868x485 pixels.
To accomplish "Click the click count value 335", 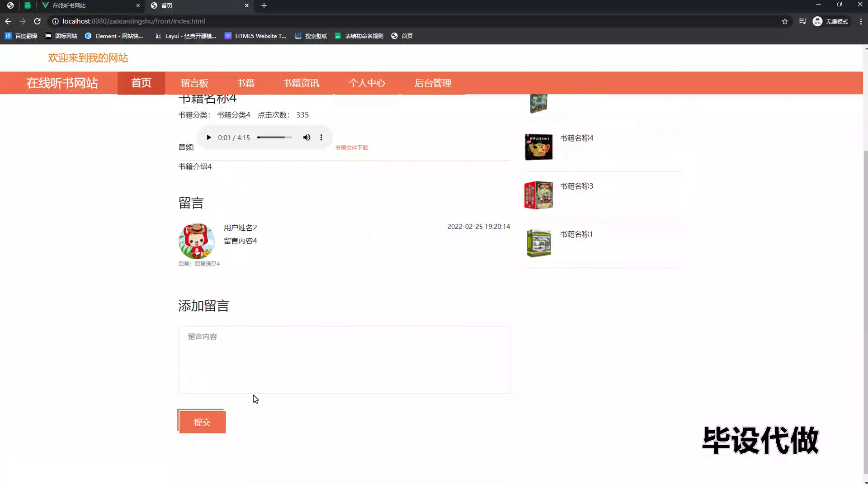I will tap(302, 115).
